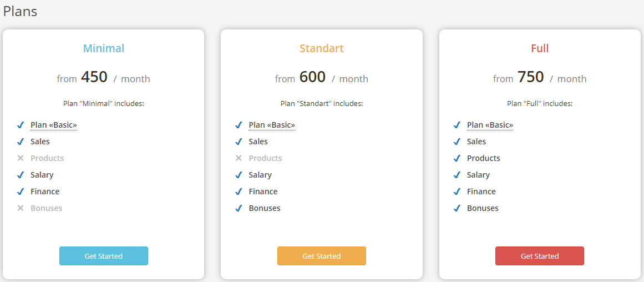Click the checkmark beside Salary in Standart plan
This screenshot has height=282, width=644.
coord(239,175)
